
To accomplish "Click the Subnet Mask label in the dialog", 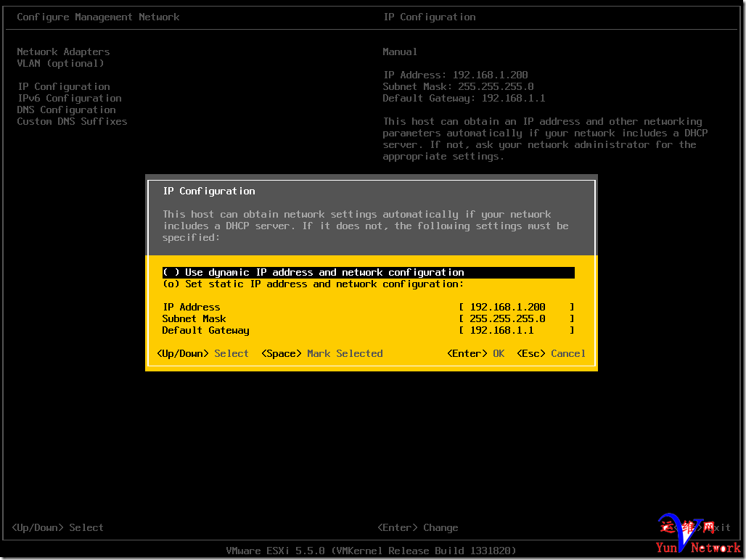I will click(194, 318).
